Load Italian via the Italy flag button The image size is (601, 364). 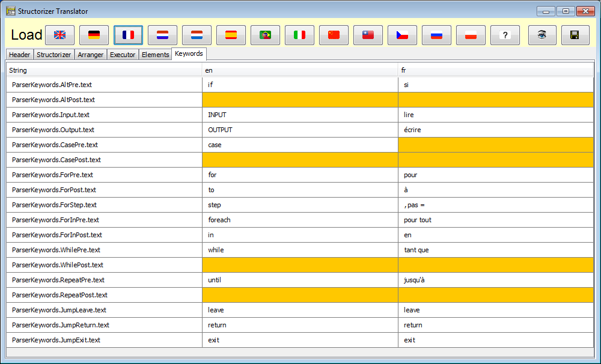(300, 35)
